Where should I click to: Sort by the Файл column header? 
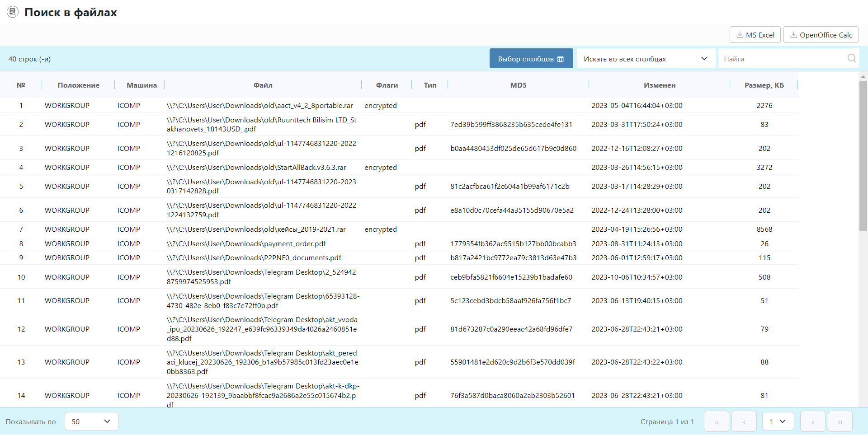(x=263, y=85)
